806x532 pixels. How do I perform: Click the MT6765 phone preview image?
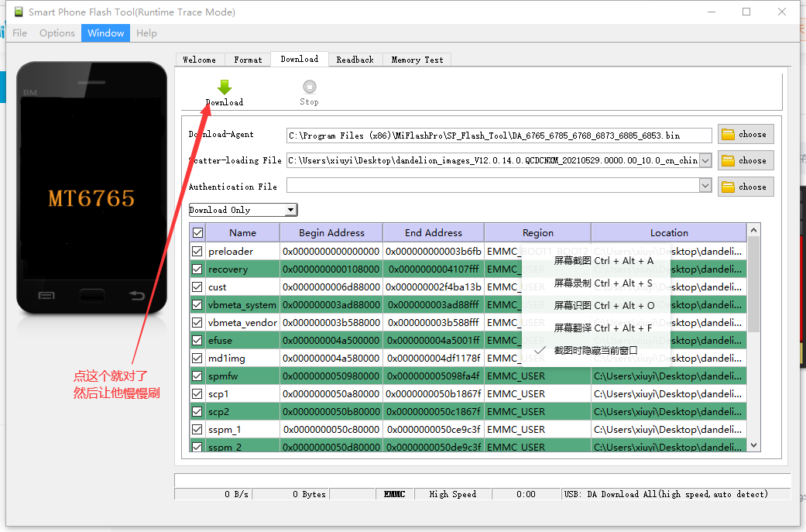pyautogui.click(x=91, y=188)
